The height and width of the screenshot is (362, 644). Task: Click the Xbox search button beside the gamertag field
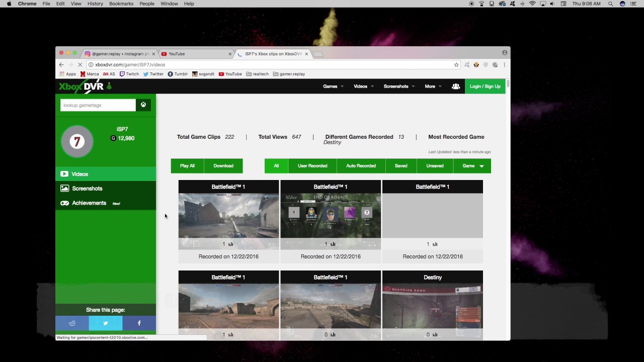pyautogui.click(x=143, y=105)
